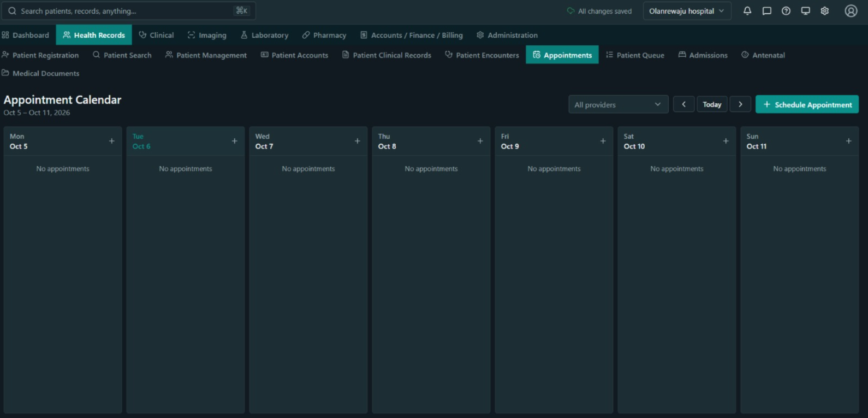Open Patient Registration
The height and width of the screenshot is (418, 868).
(x=40, y=55)
